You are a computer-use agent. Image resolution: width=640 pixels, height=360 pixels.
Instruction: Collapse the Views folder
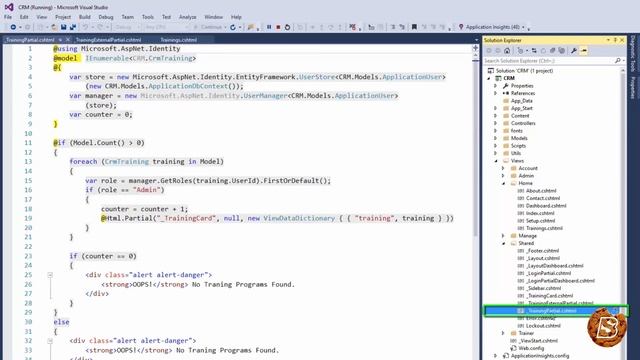tap(496, 161)
